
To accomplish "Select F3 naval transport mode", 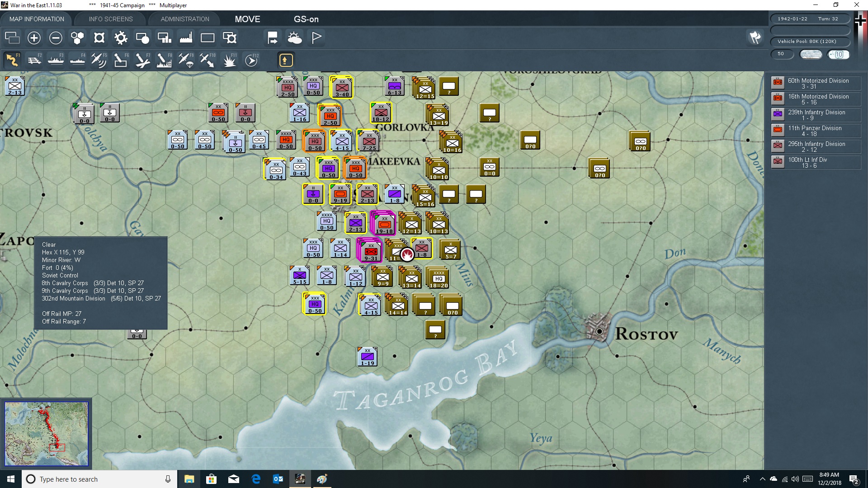I will (56, 60).
